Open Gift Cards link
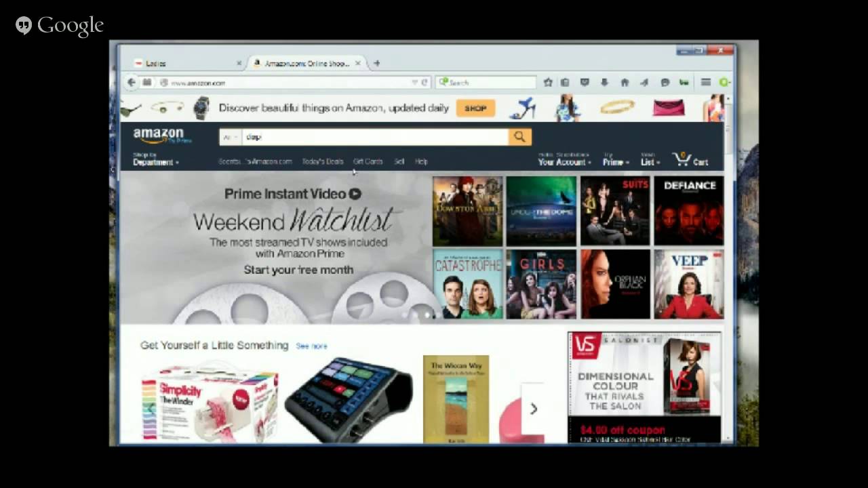 (368, 161)
